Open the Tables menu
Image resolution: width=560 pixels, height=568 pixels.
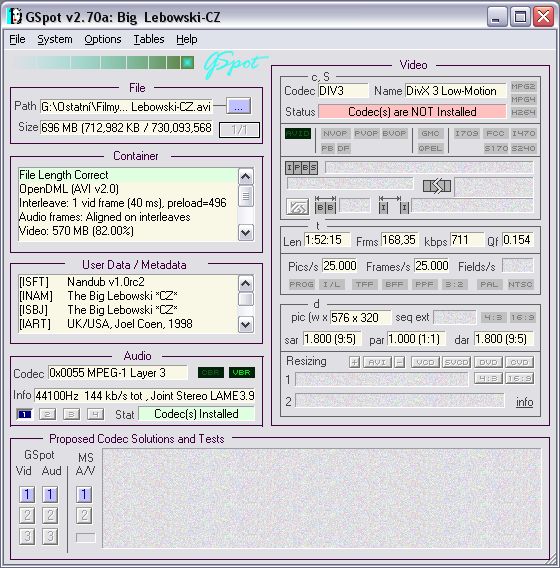point(149,39)
